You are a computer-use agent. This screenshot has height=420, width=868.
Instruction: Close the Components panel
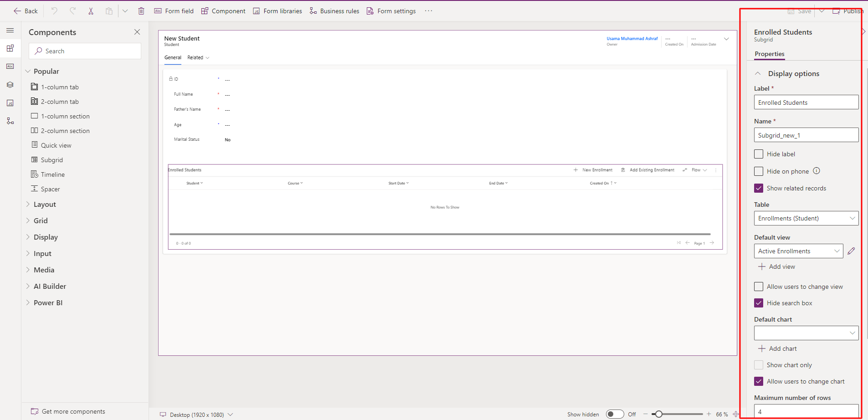pos(137,32)
